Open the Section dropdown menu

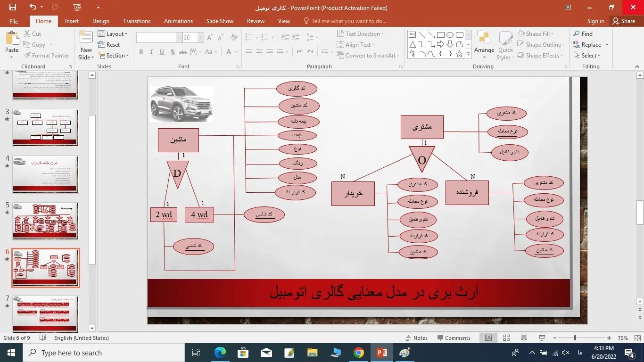click(x=114, y=56)
